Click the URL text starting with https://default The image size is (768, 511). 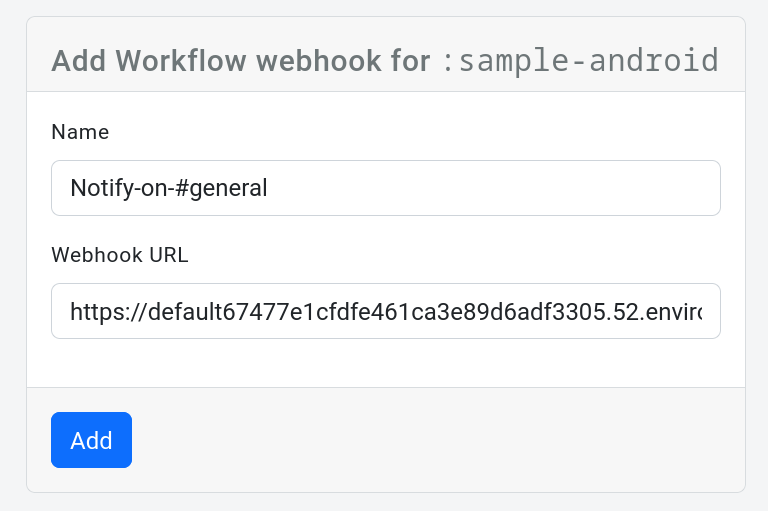[x=385, y=311]
